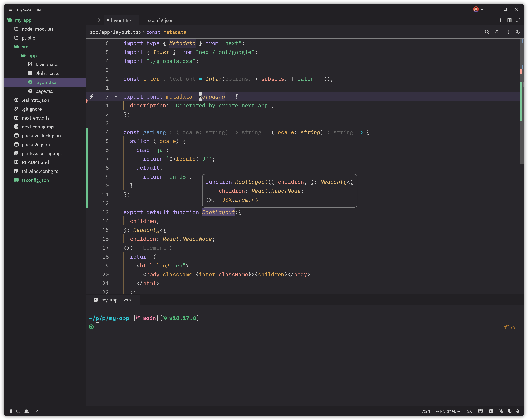Open the user avatar dropdown
Image resolution: width=528 pixels, height=420 pixels.
click(478, 9)
